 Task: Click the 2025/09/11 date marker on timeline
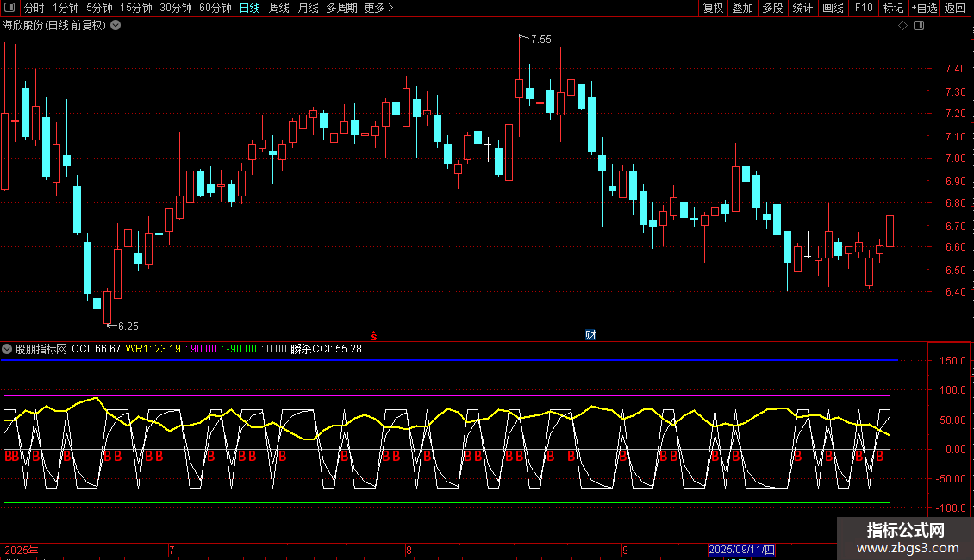click(741, 550)
